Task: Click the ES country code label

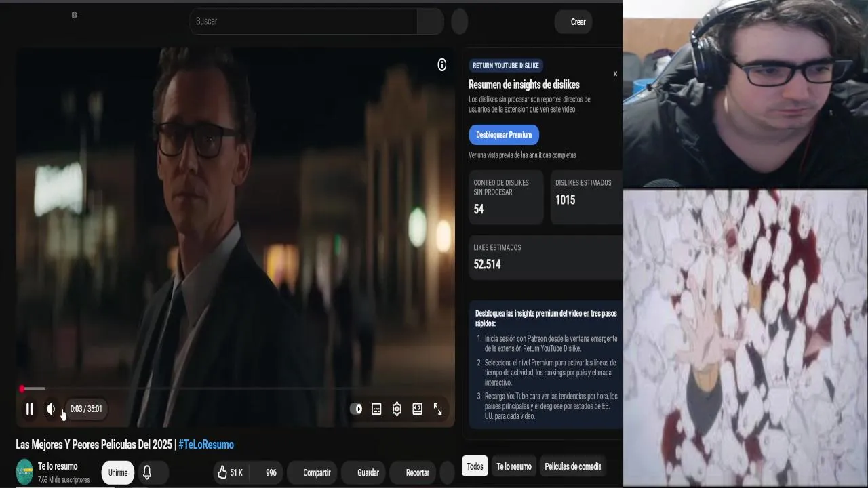Action: tap(75, 15)
